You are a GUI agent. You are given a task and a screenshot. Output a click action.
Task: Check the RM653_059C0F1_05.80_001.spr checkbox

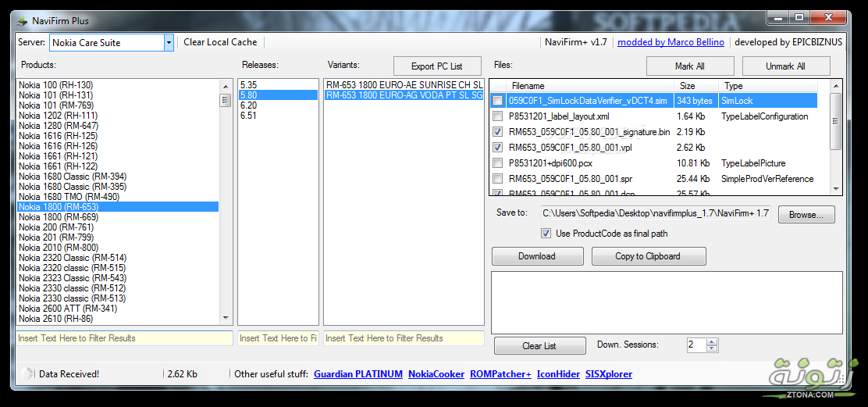(x=498, y=179)
